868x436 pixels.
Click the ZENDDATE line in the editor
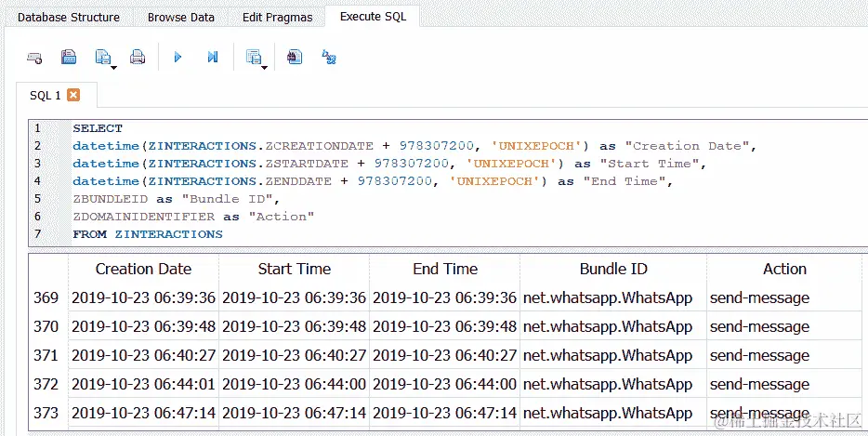[x=373, y=181]
